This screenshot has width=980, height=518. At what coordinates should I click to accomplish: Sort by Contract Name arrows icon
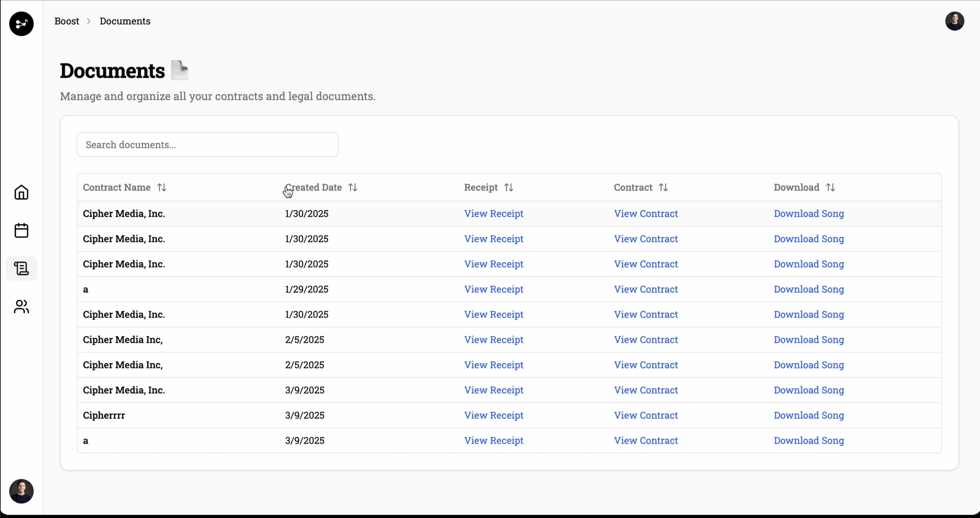(162, 187)
